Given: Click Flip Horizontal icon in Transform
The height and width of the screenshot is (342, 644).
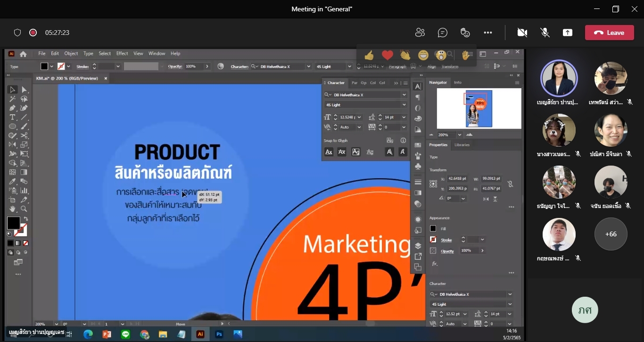Looking at the screenshot, I should pos(486,199).
